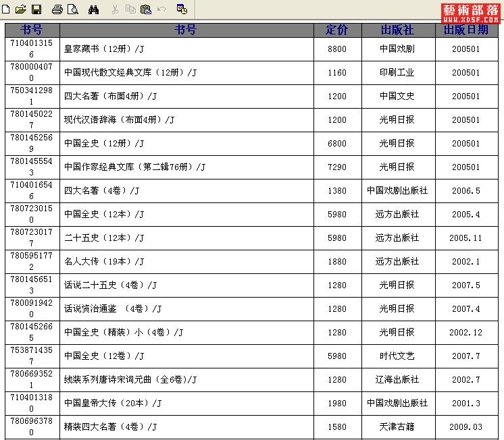The height and width of the screenshot is (440, 504).
Task: Click publisher cell 天津古籍
Action: point(398,427)
